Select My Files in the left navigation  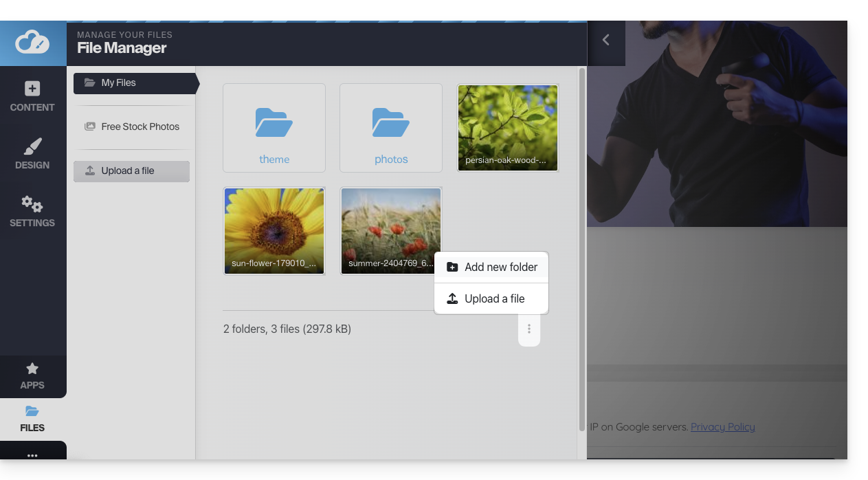pyautogui.click(x=135, y=83)
